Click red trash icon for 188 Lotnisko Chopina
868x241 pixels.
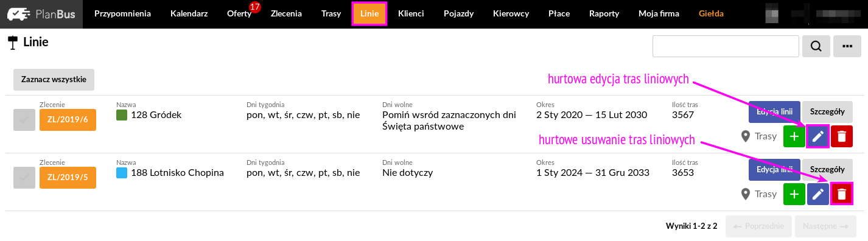tap(842, 194)
